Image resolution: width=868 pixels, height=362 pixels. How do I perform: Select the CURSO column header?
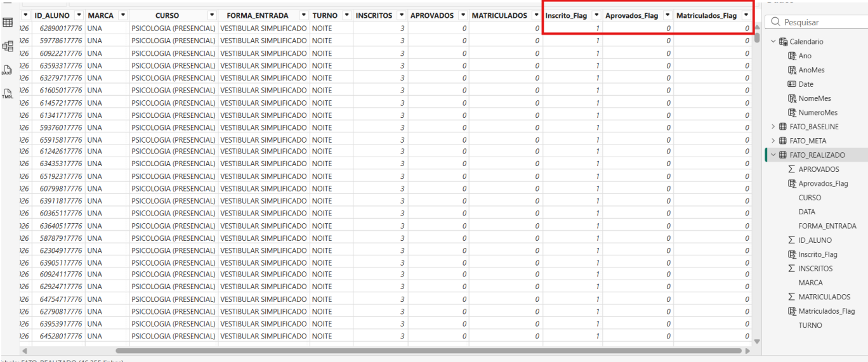pos(167,15)
